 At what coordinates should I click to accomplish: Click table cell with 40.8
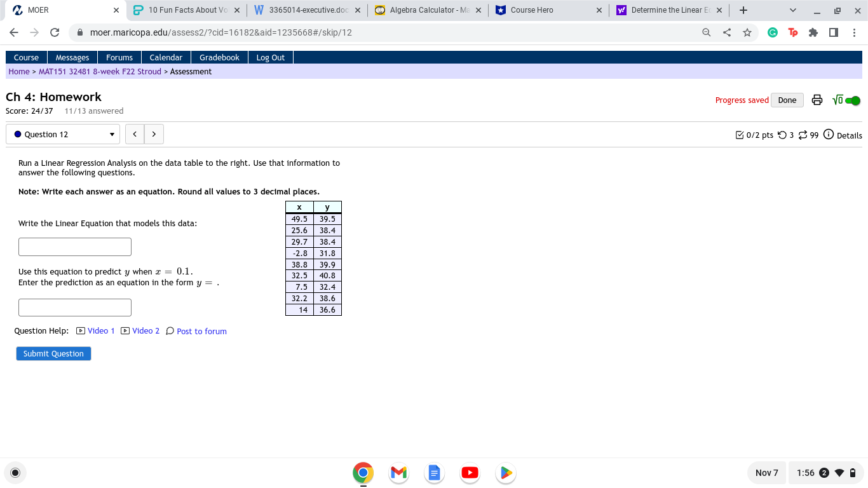click(327, 276)
